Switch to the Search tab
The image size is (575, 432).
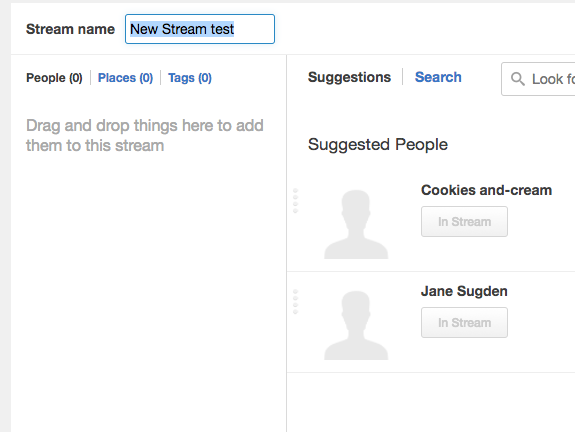point(438,77)
